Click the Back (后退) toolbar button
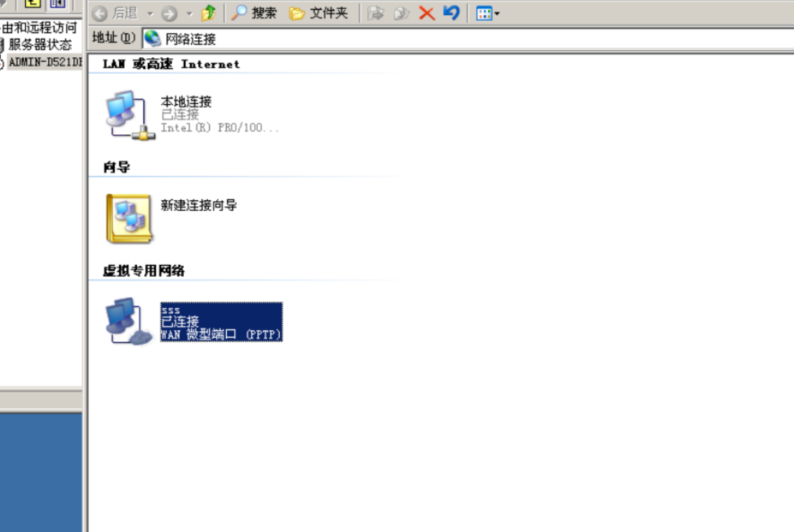The image size is (794, 532). (116, 13)
